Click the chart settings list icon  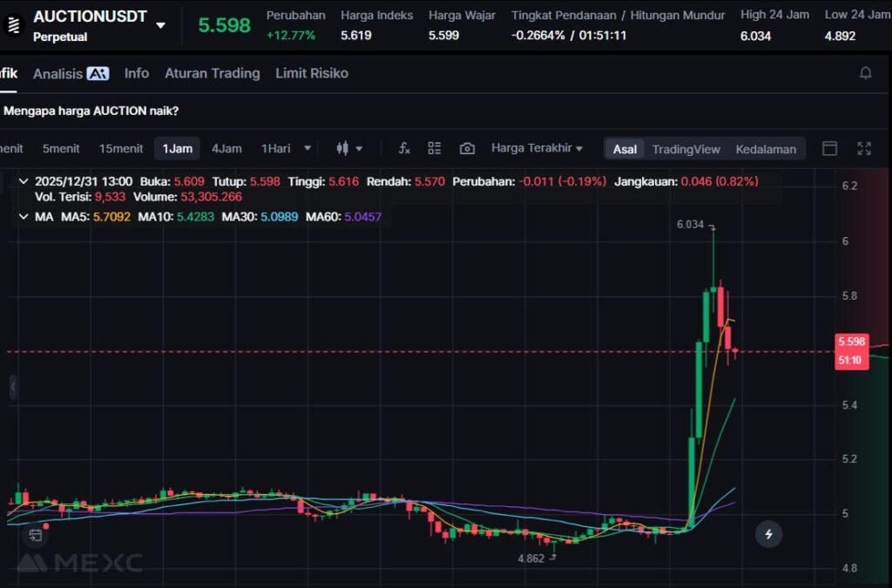tap(435, 149)
